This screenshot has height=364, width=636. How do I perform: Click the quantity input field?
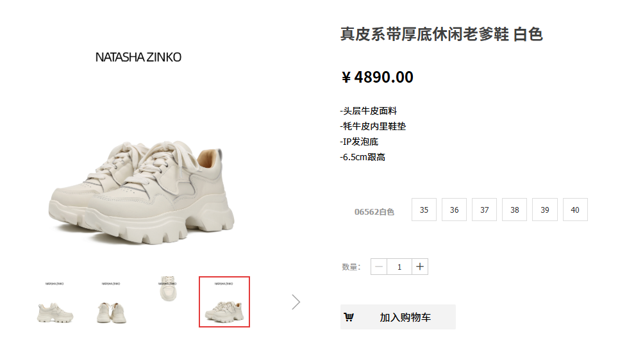tap(399, 267)
